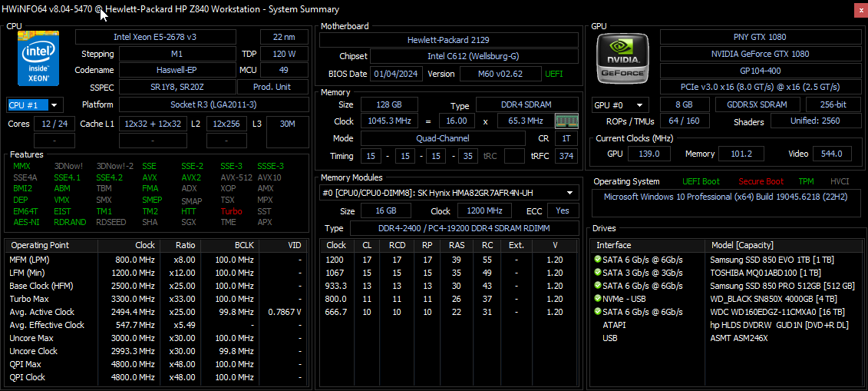Open the CPU #1 selector dropdown
Screen dimensions: 868x391
coord(35,105)
